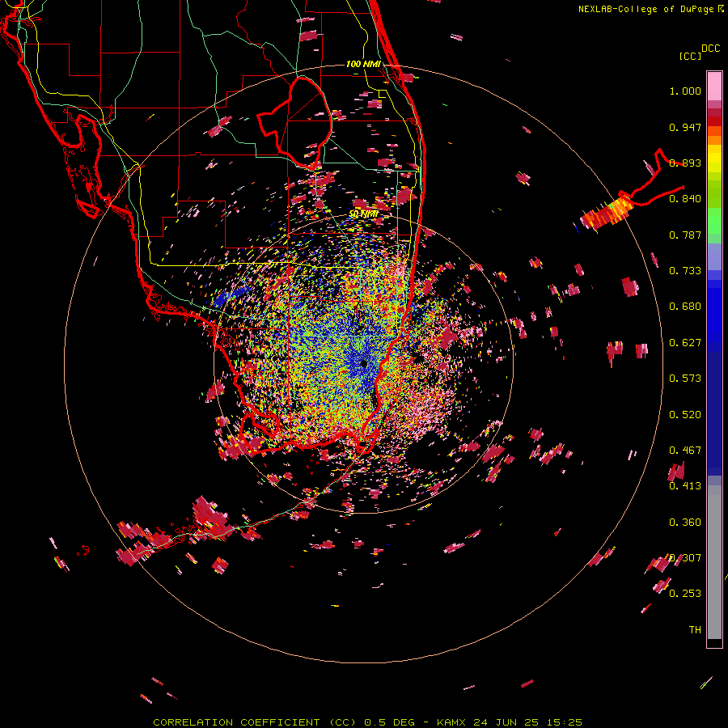The image size is (728, 728).
Task: Click the 0.627 color scale value
Action: coord(685,343)
